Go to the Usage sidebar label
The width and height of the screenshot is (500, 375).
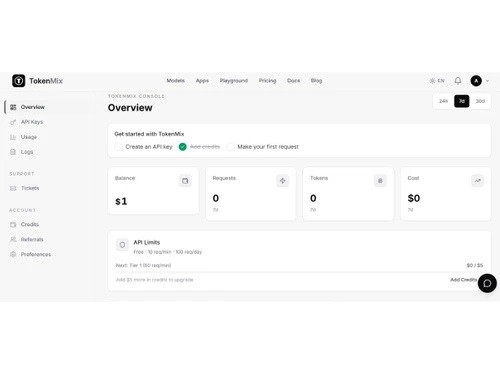[29, 137]
